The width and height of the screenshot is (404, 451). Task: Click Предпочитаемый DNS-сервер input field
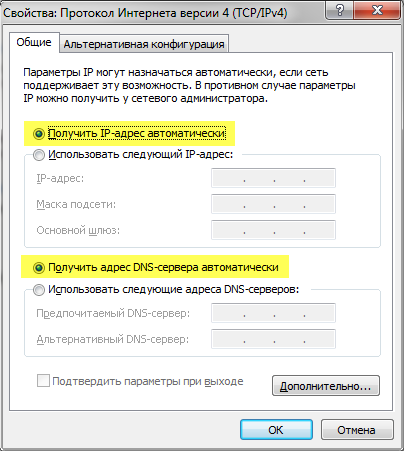(273, 313)
